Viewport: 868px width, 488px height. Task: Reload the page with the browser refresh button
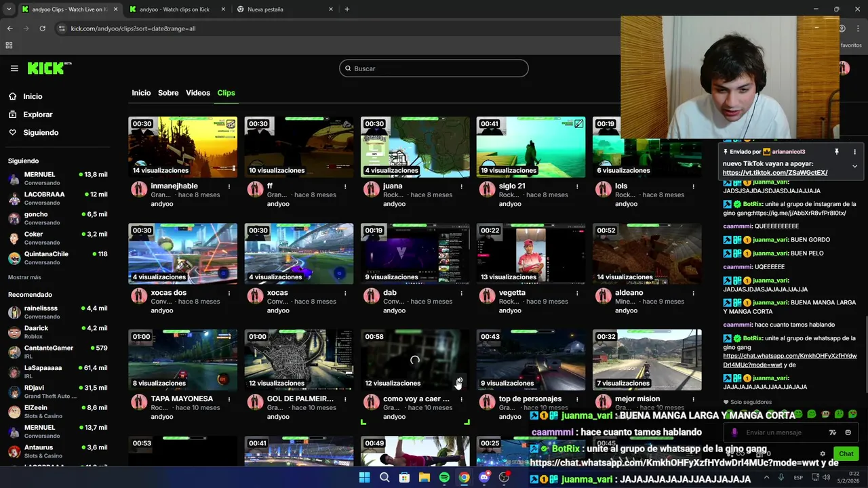tap(42, 28)
